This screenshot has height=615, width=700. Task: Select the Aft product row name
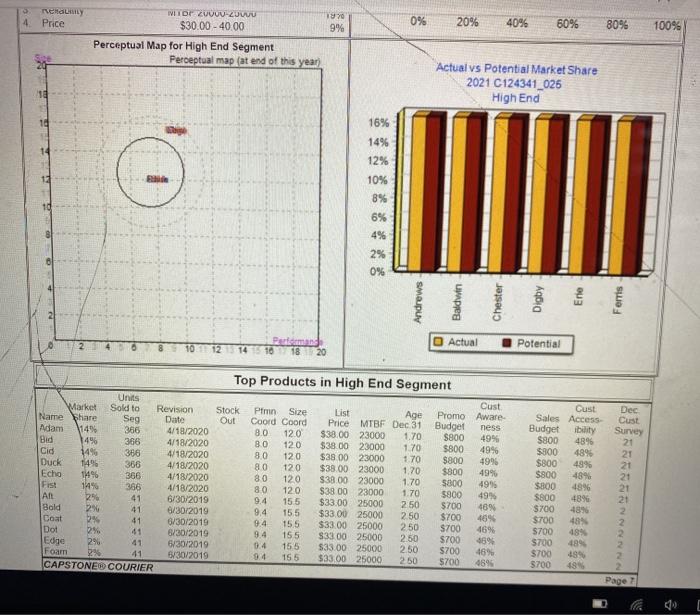pos(48,495)
